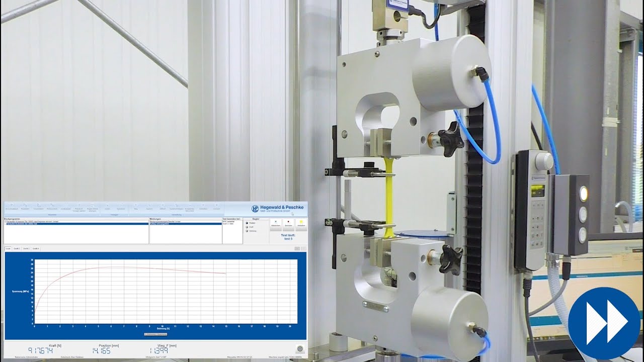Image resolution: width=644 pixels, height=362 pixels.
Task: Click the Position [mm] digital readout
Action: click(101, 349)
